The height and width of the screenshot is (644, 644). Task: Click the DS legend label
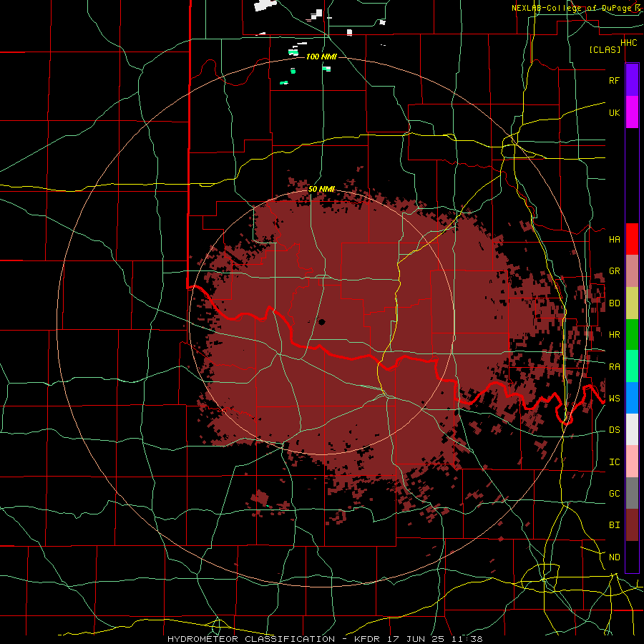coord(614,430)
